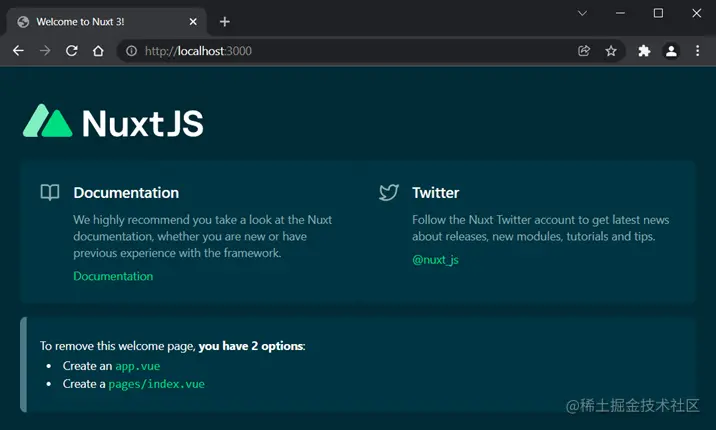The width and height of the screenshot is (716, 430).
Task: Close the Welcome to Nuxt 3 tab
Action: [193, 21]
